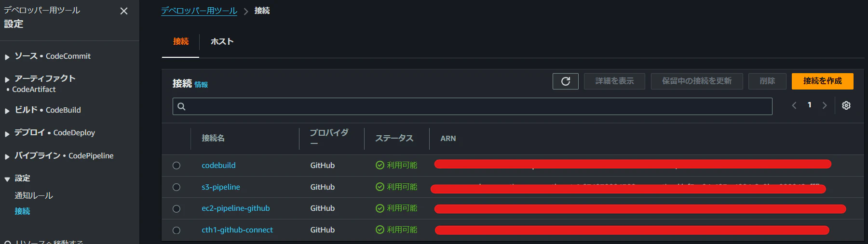
Task: Open 接続 in sidebar settings
Action: pyautogui.click(x=22, y=211)
